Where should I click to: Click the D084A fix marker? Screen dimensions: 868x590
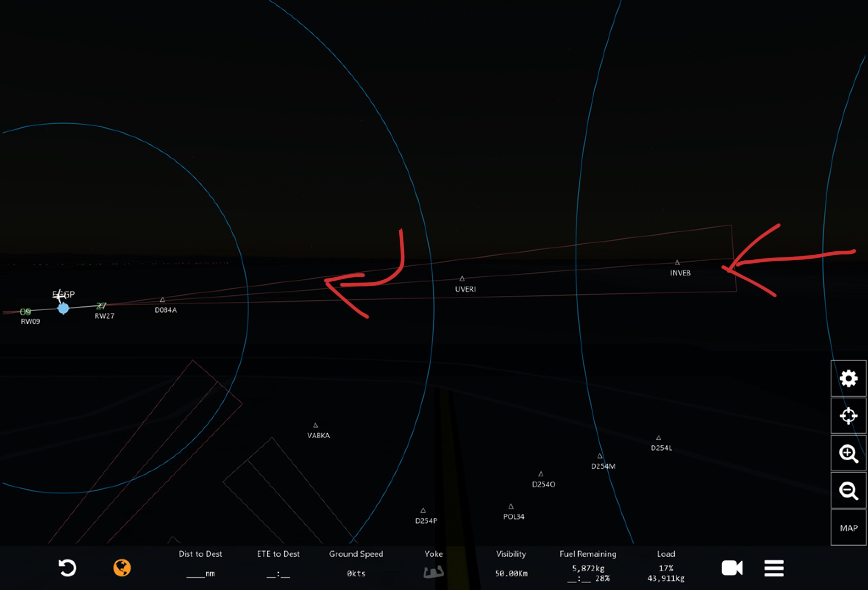tap(162, 300)
